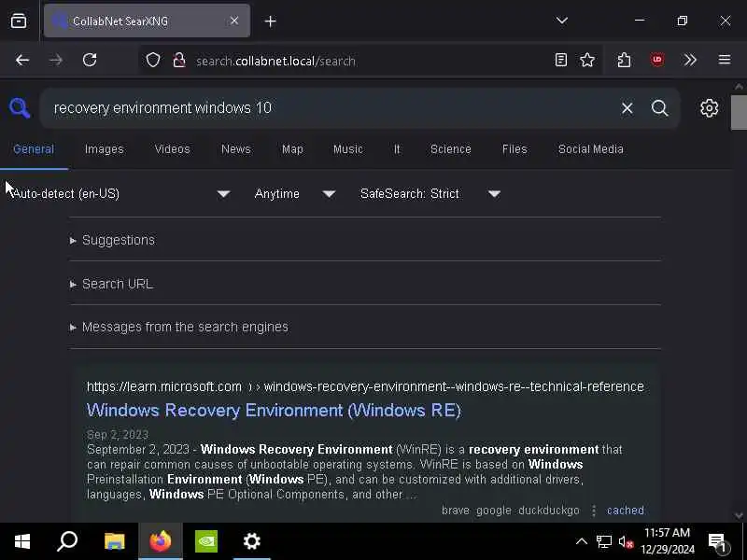This screenshot has height=560, width=747.
Task: Open the notification center icon
Action: click(718, 541)
